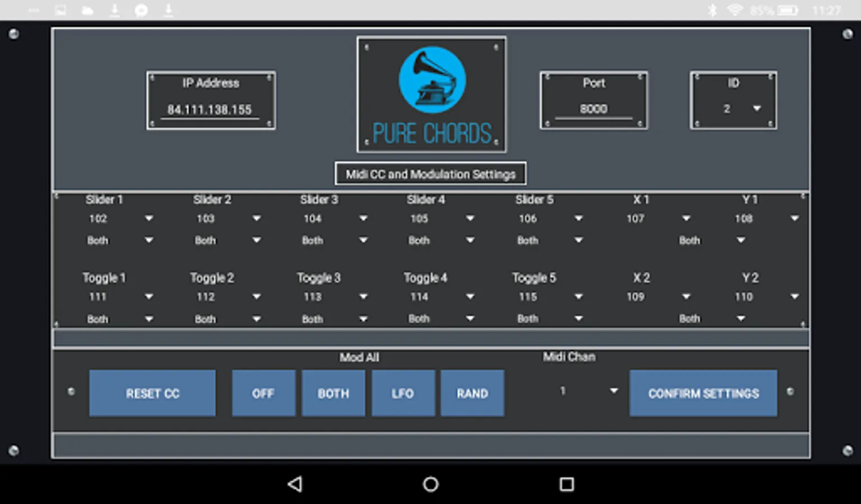The height and width of the screenshot is (504, 861).
Task: Open Toggle 3 CC dropdown 113
Action: [335, 297]
